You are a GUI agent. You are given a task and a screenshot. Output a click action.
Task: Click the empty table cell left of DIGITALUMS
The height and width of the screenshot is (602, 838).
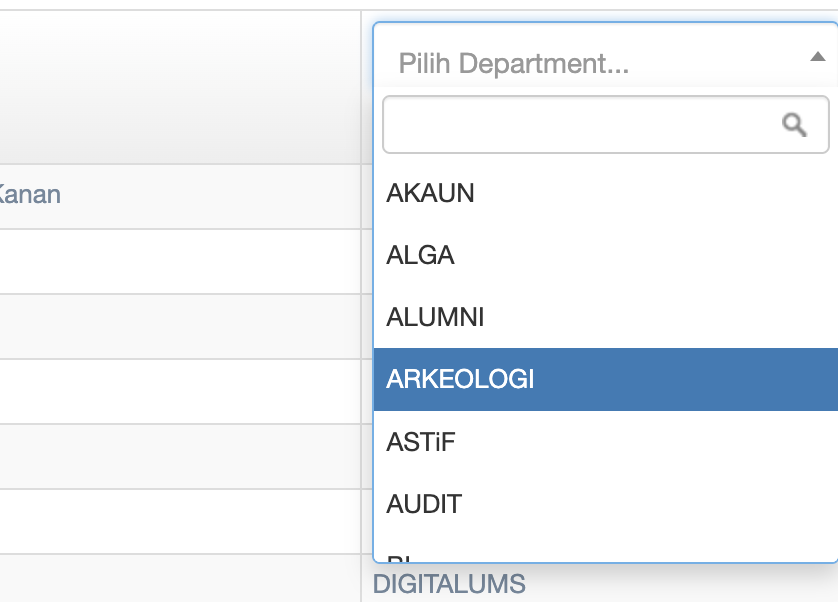click(x=180, y=579)
